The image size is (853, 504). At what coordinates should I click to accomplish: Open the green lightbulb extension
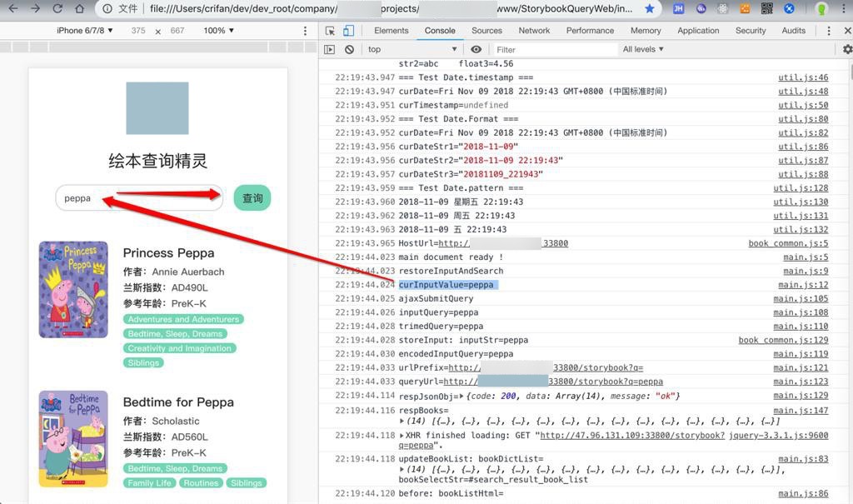821,8
